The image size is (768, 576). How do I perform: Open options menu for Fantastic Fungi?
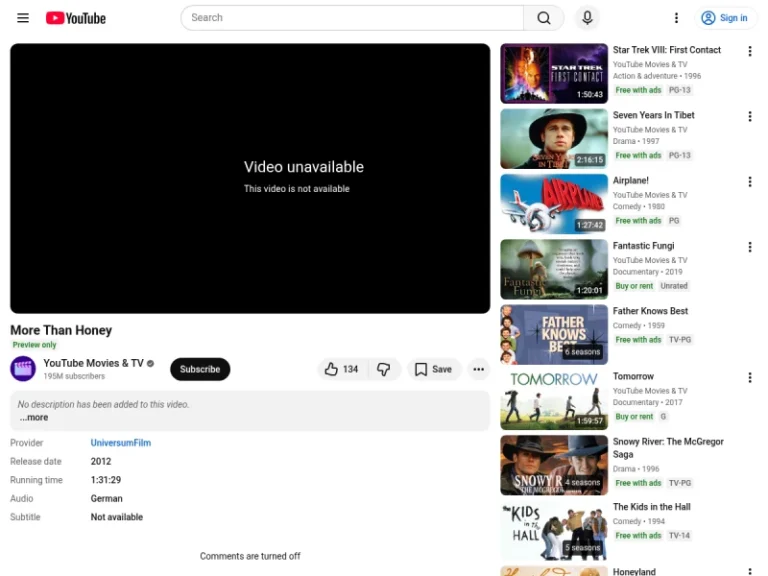pyautogui.click(x=749, y=247)
